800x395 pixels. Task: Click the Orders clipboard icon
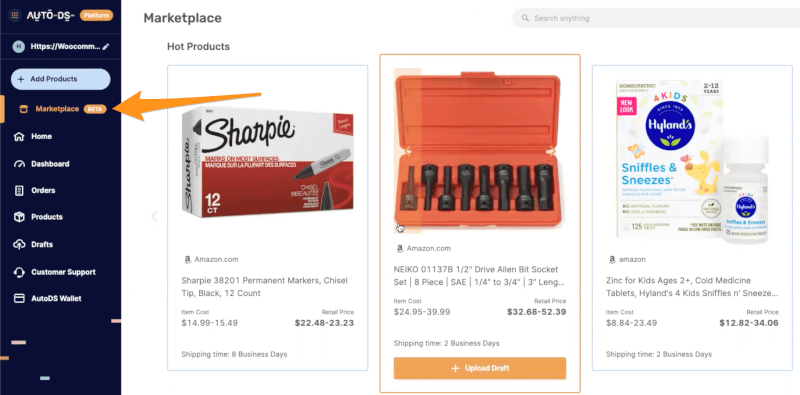point(19,190)
